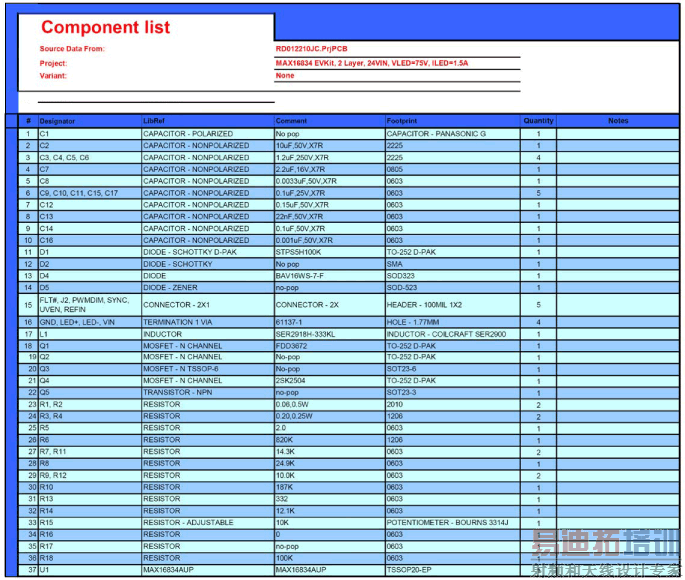Select designator cell R7, R11

(x=90, y=452)
